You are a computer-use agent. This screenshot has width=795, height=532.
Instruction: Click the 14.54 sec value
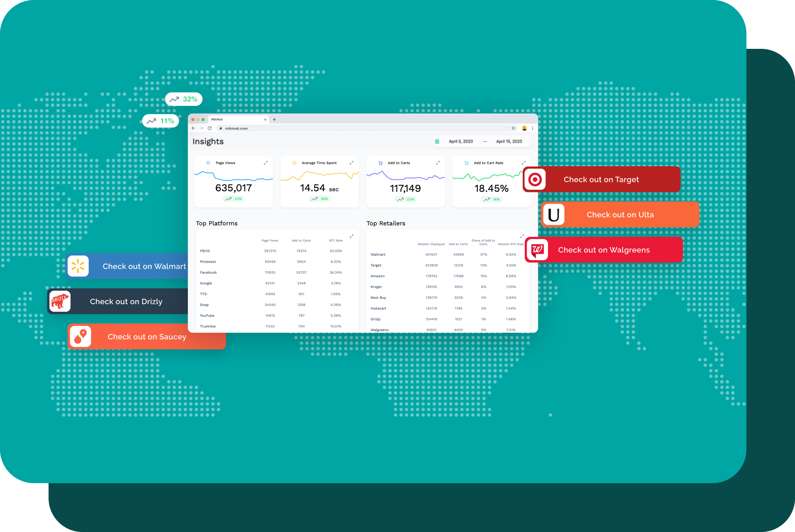coord(319,188)
